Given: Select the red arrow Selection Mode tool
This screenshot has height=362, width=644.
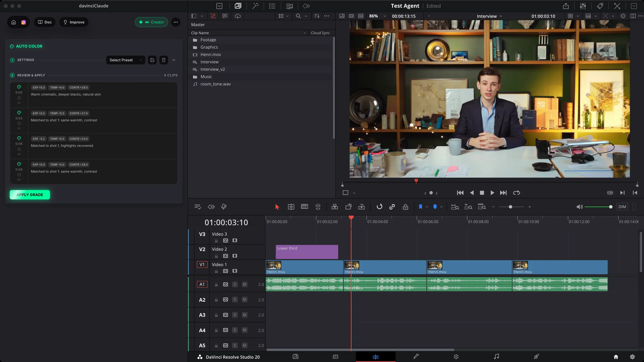Looking at the screenshot, I should coord(277,207).
